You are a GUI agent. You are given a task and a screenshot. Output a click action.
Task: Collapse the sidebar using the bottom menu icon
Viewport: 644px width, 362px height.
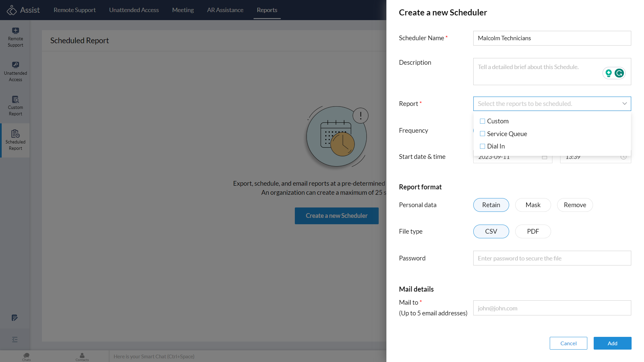coord(15,340)
